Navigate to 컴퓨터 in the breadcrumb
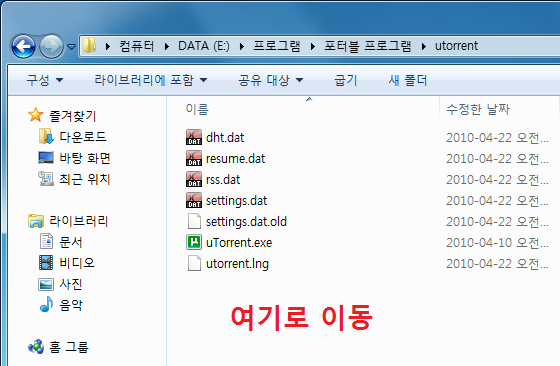Screen dimensions: 560x366 (136, 46)
